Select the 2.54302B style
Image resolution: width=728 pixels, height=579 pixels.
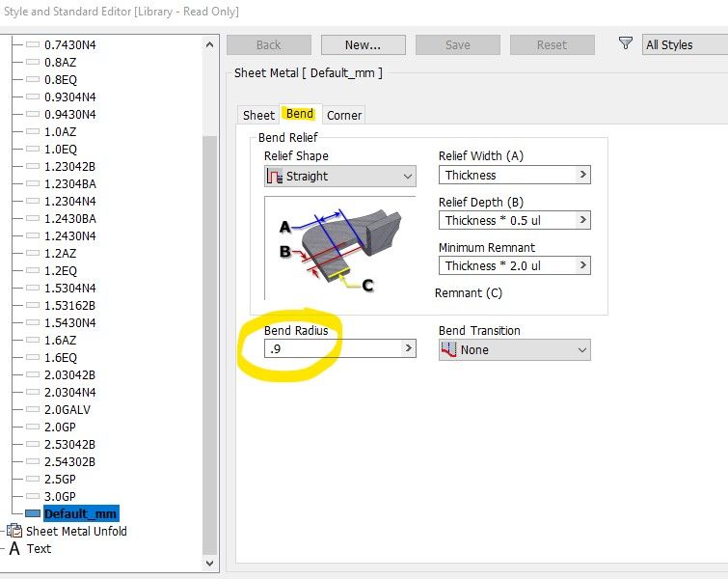pyautogui.click(x=69, y=461)
